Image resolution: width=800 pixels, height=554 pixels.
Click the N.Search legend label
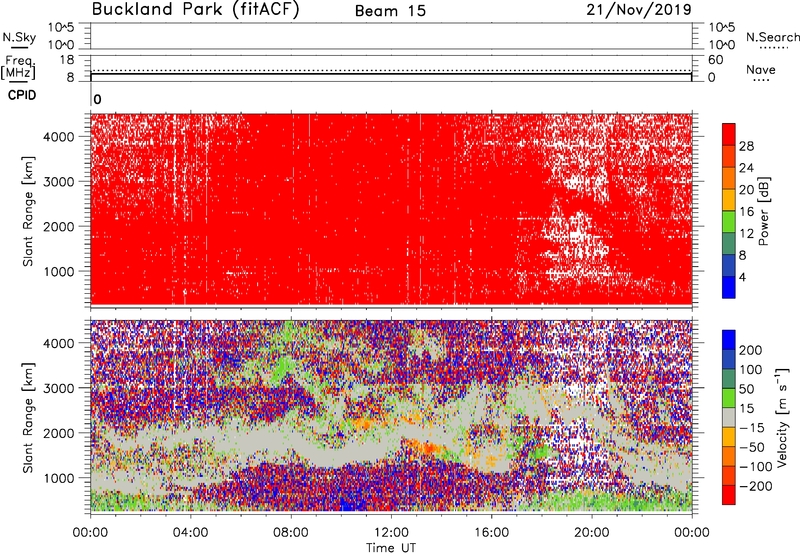(773, 37)
